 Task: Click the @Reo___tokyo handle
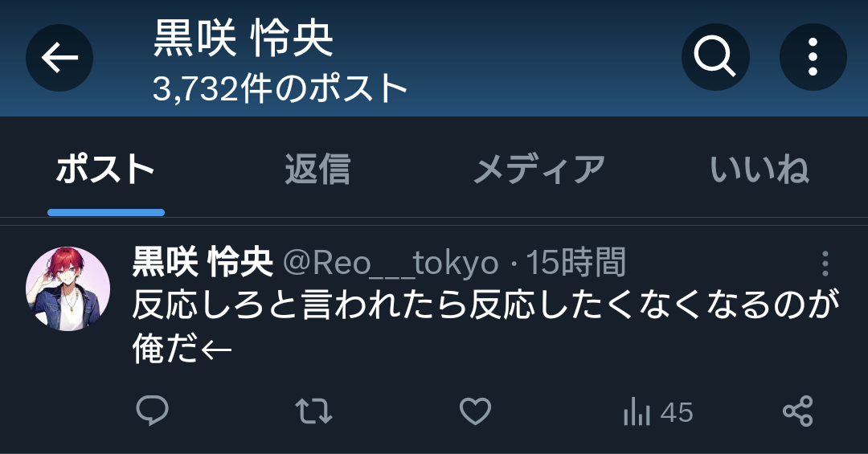pyautogui.click(x=391, y=263)
